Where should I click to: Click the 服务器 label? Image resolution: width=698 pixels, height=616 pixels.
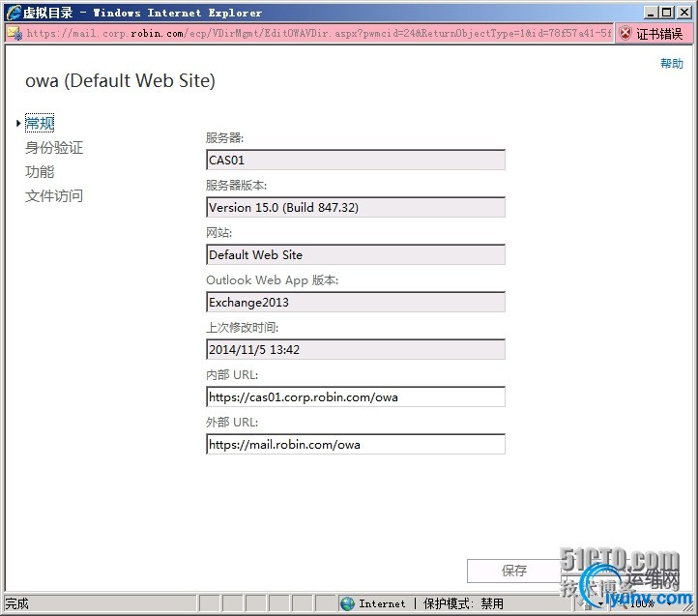(x=225, y=137)
